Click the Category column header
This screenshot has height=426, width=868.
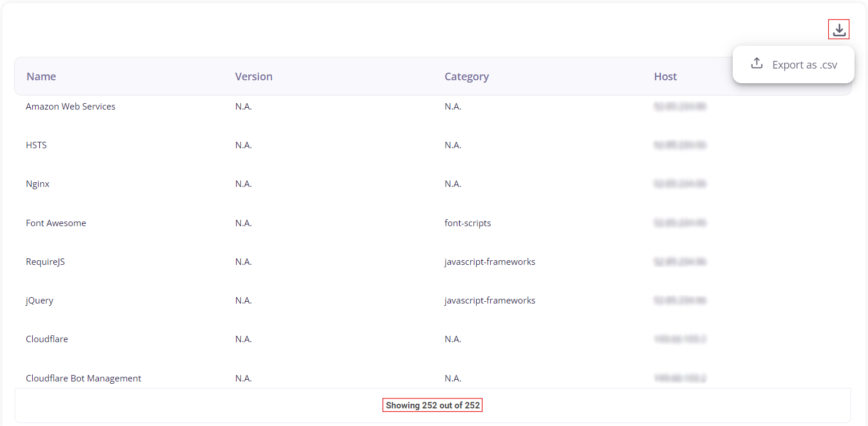click(x=466, y=76)
